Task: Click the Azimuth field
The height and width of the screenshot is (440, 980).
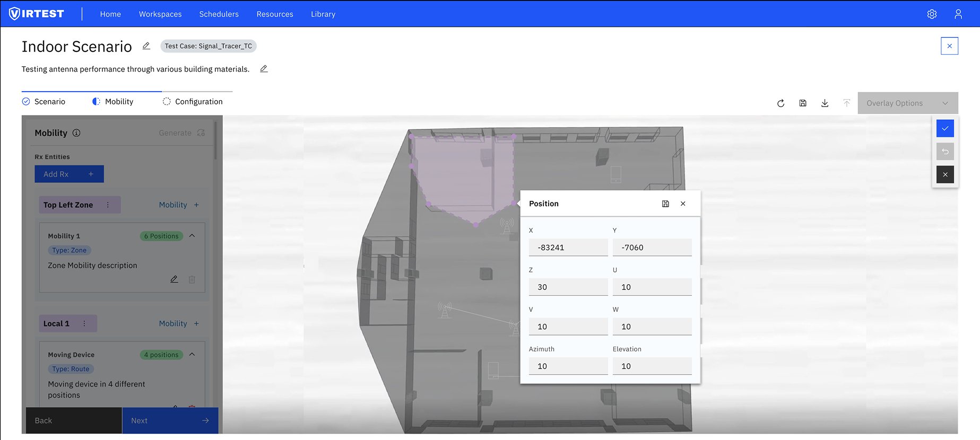Action: (568, 366)
